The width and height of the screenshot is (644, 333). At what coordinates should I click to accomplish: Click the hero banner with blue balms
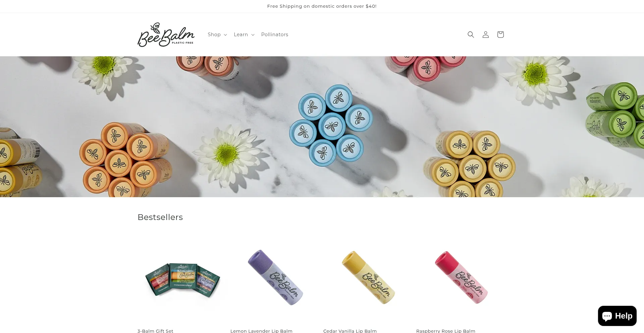322,127
